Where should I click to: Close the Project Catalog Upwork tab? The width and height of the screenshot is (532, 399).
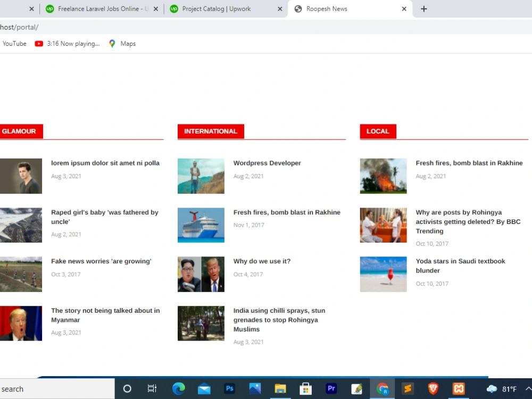tap(280, 9)
